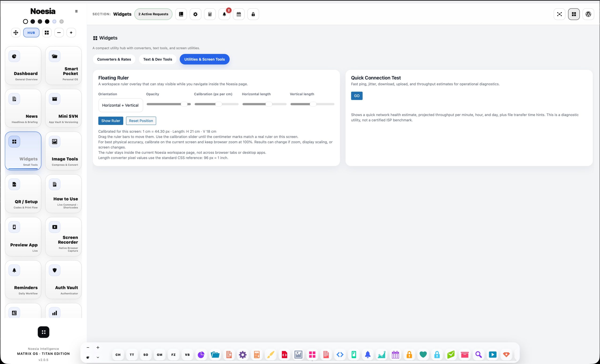Click the blue play button dock icon
Viewport: 600px width, 364px height.
(492, 355)
